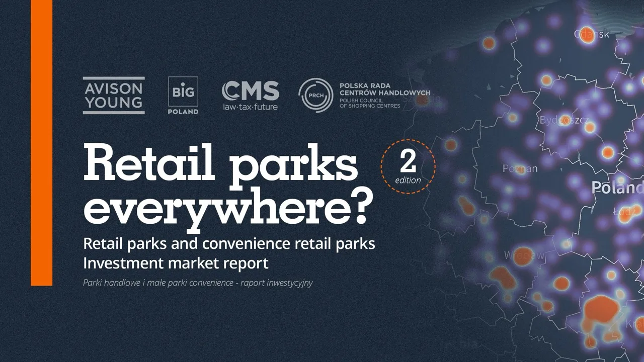Viewport: 644px width, 362px height.
Task: Click the Avison Young logo
Action: [114, 96]
